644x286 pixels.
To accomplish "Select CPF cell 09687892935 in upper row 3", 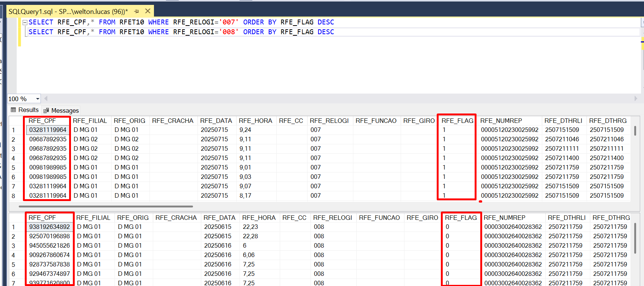I will (x=48, y=148).
